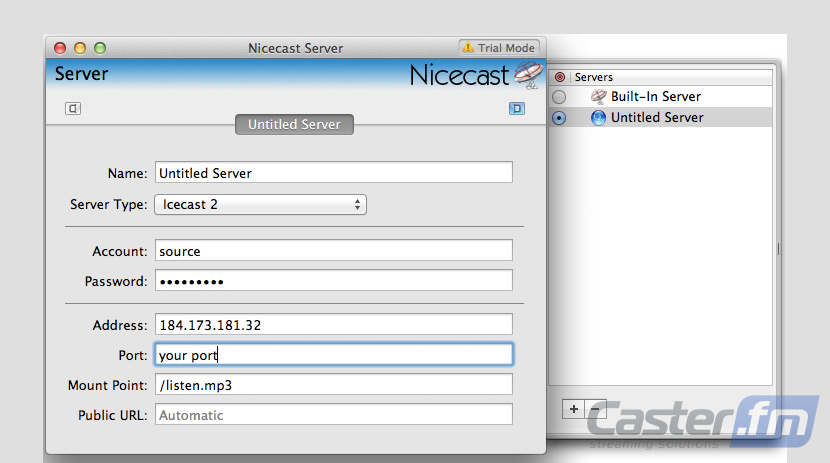Select the Untitled Server radio button
Screen dimensions: 830x463
coord(558,117)
